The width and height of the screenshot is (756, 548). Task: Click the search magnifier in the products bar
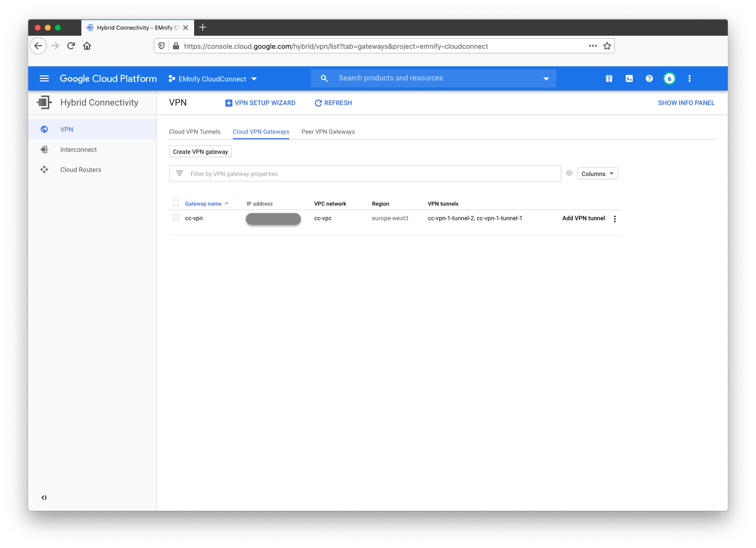pos(324,78)
